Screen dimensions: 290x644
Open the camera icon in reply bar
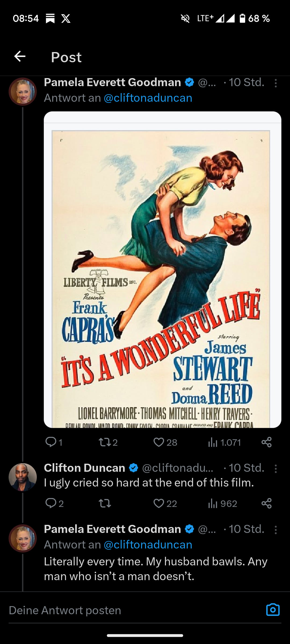pyautogui.click(x=273, y=610)
